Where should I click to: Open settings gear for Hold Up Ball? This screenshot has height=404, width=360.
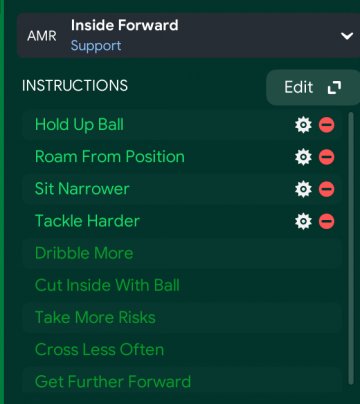[x=303, y=125]
